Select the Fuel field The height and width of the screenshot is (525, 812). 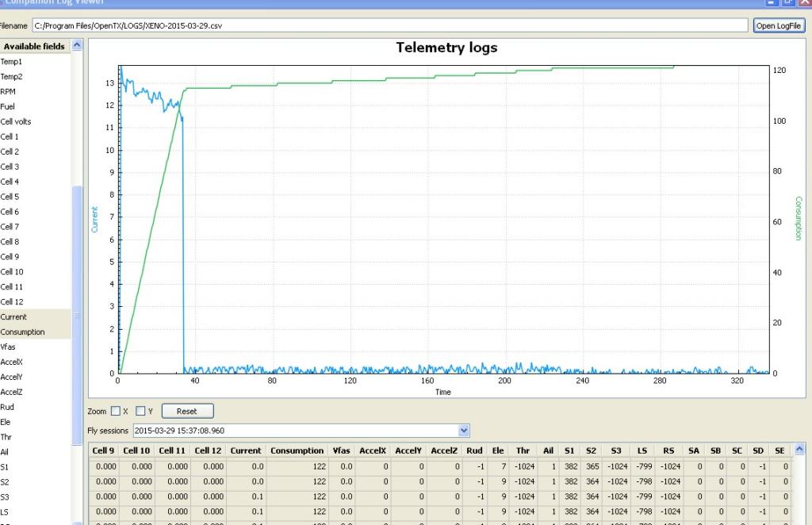8,106
